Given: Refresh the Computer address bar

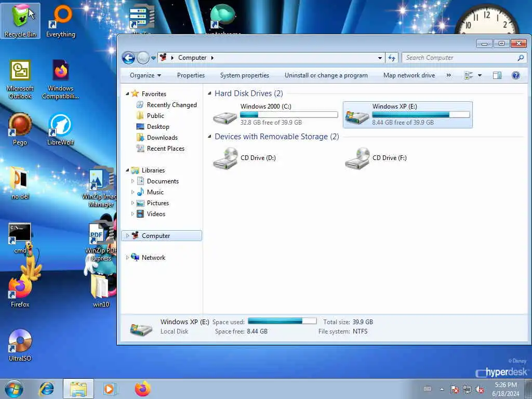Looking at the screenshot, I should [392, 58].
